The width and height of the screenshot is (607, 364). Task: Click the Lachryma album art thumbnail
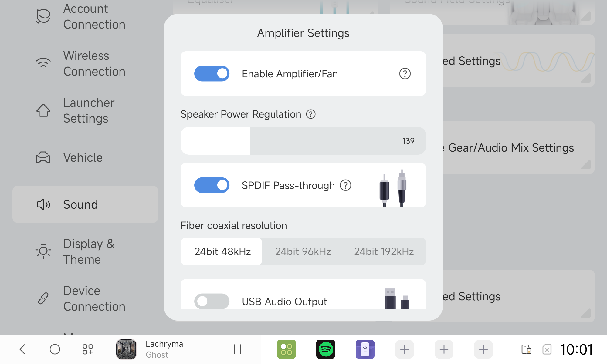click(x=126, y=349)
